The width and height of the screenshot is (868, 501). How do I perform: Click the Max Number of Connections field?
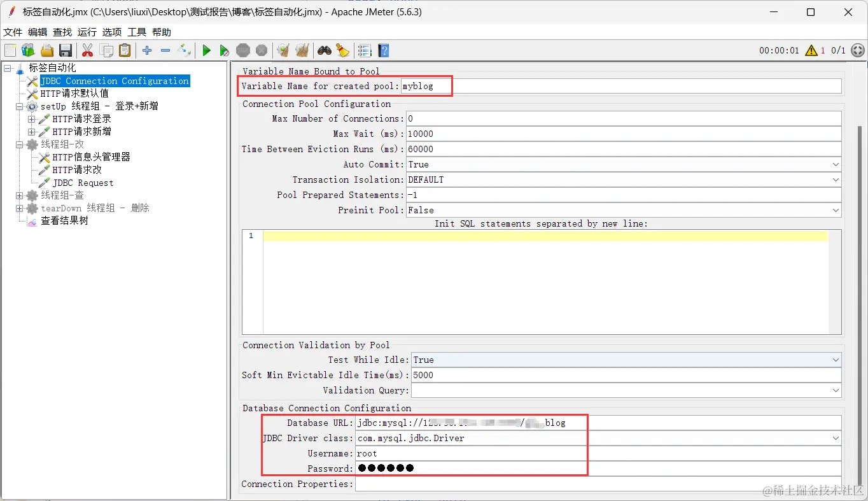point(624,118)
